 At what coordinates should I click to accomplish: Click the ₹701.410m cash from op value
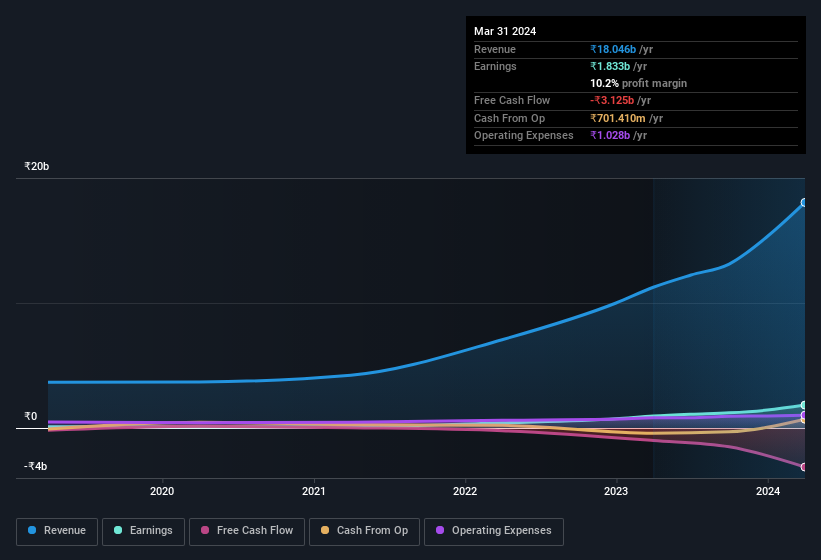tap(618, 118)
